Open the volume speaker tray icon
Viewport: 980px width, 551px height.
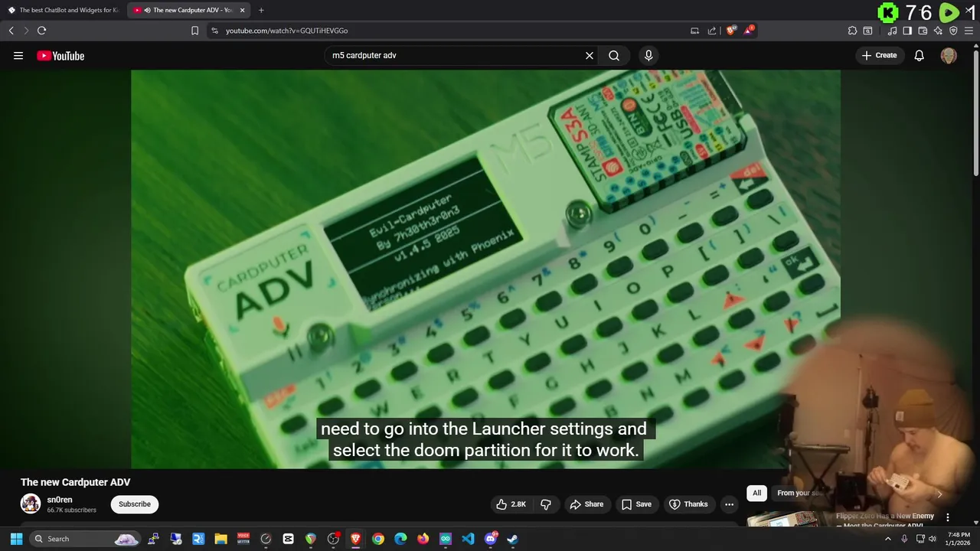(x=932, y=539)
